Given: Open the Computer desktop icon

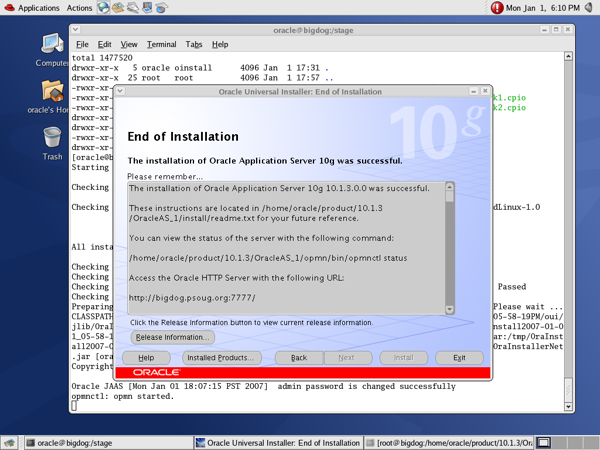Looking at the screenshot, I should [52, 50].
